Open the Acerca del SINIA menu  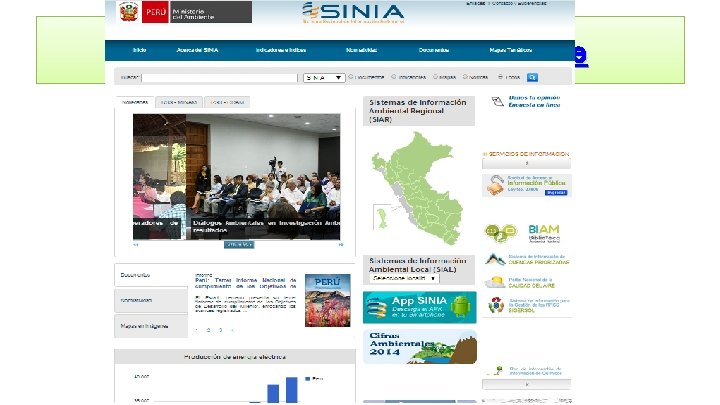(x=197, y=50)
